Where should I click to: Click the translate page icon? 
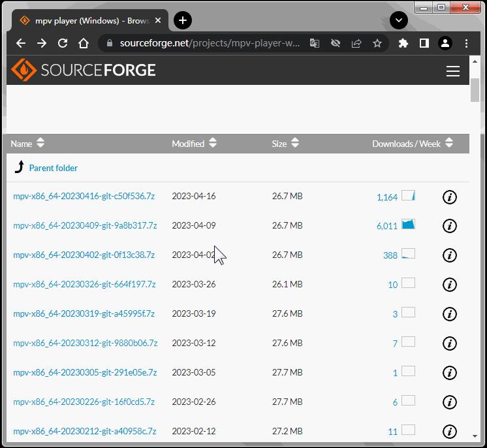coord(314,43)
